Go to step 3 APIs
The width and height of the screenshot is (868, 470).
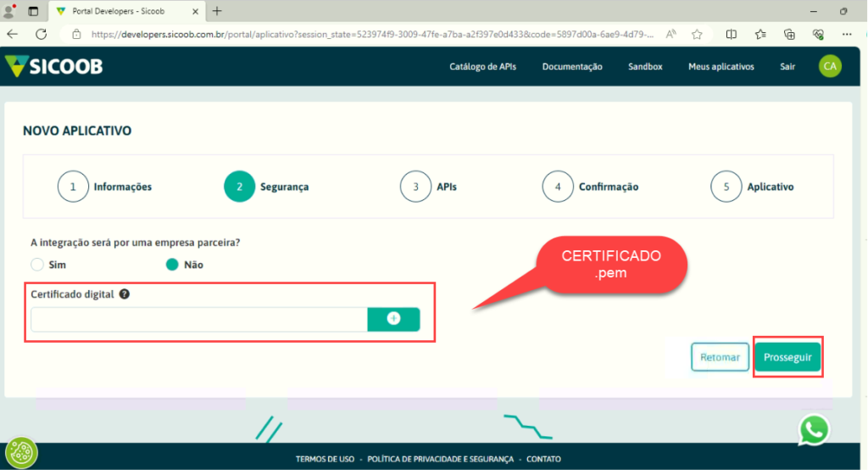pos(428,187)
